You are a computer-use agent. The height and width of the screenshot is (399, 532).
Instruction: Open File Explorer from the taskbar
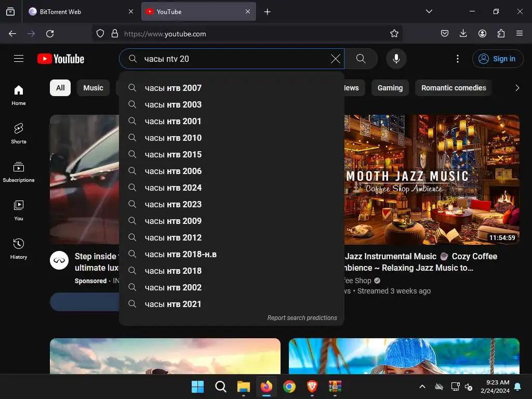pos(243,387)
